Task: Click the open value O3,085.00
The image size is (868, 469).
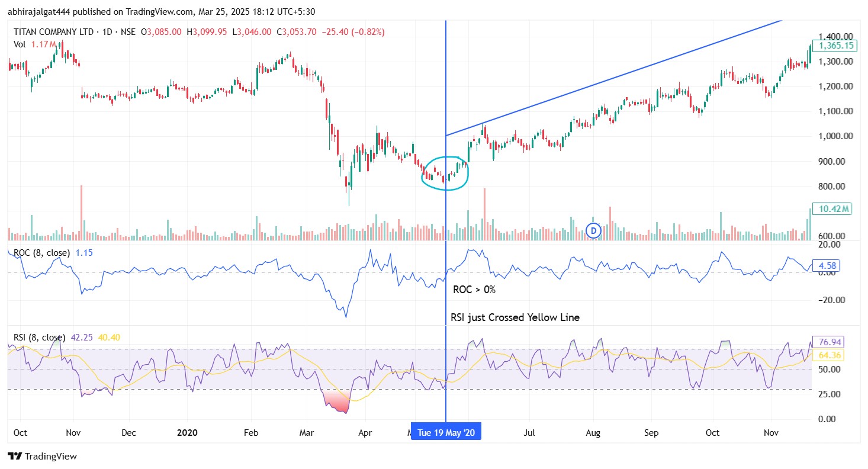Action: coord(160,31)
